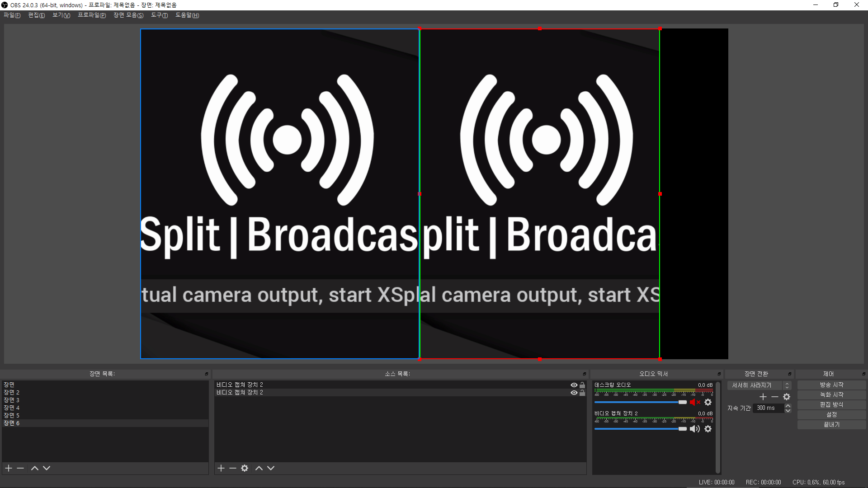Viewport: 868px width, 488px height.
Task: Click 방송 시작 button
Action: point(831,385)
